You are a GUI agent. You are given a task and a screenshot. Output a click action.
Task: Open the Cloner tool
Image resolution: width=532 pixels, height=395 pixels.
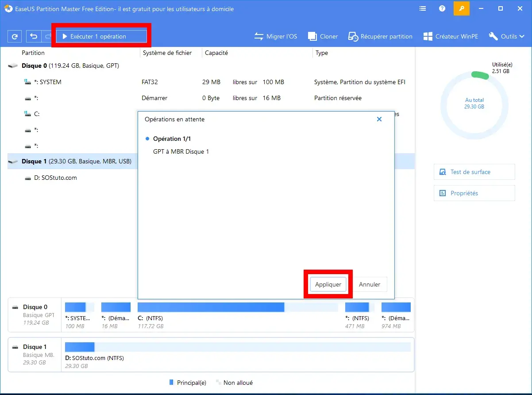323,36
